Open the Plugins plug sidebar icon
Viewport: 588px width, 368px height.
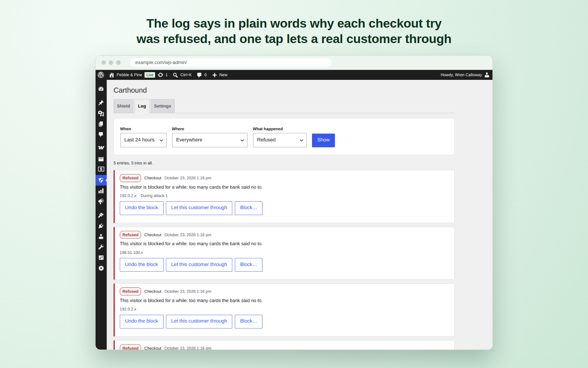pos(101,226)
